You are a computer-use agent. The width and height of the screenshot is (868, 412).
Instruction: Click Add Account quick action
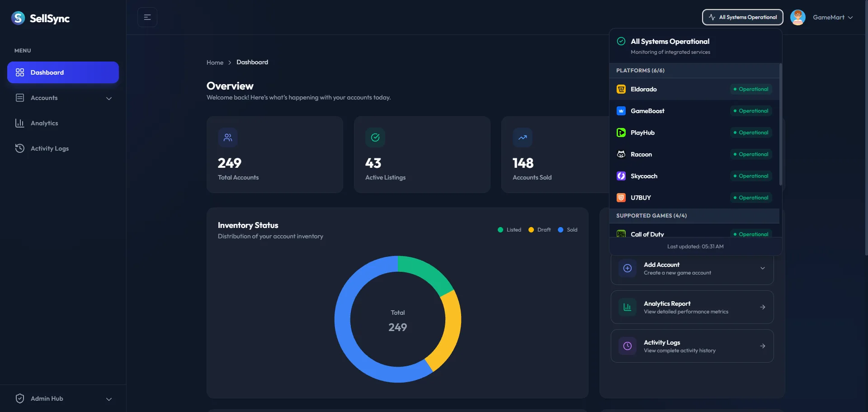[x=692, y=268]
